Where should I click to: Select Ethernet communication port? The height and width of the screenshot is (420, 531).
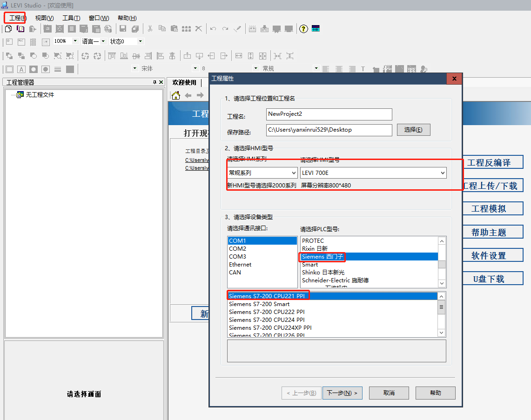[x=262, y=265]
